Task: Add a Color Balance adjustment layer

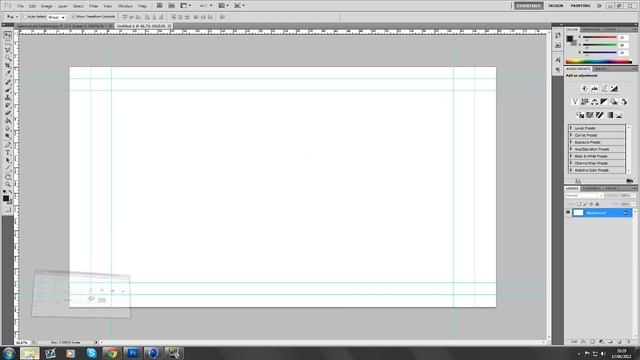Action: click(594, 102)
